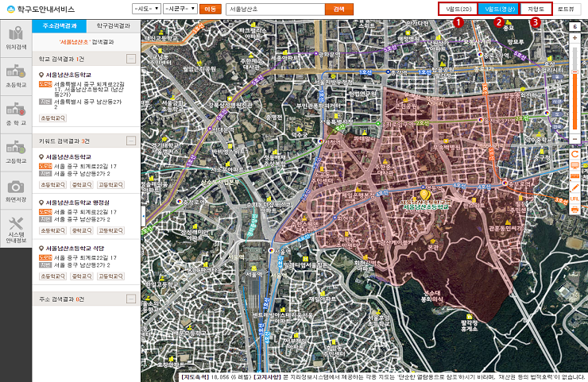The height and width of the screenshot is (382, 588).
Task: Click 서울역 station label on map
Action: [x=280, y=251]
